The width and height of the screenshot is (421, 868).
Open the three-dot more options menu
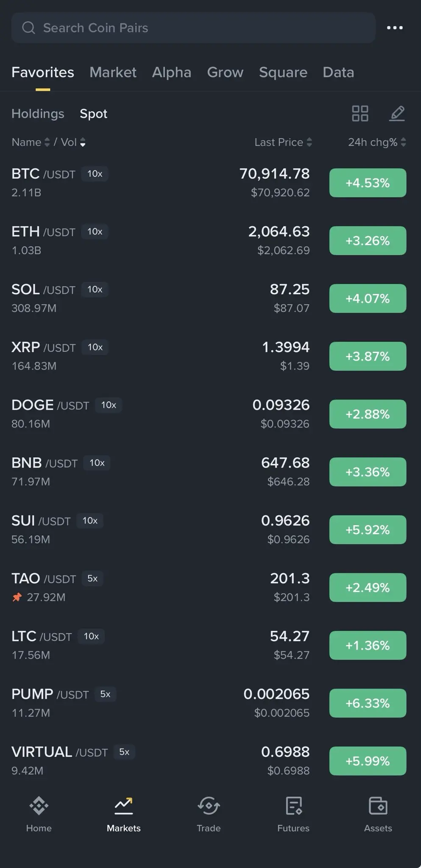tap(395, 28)
